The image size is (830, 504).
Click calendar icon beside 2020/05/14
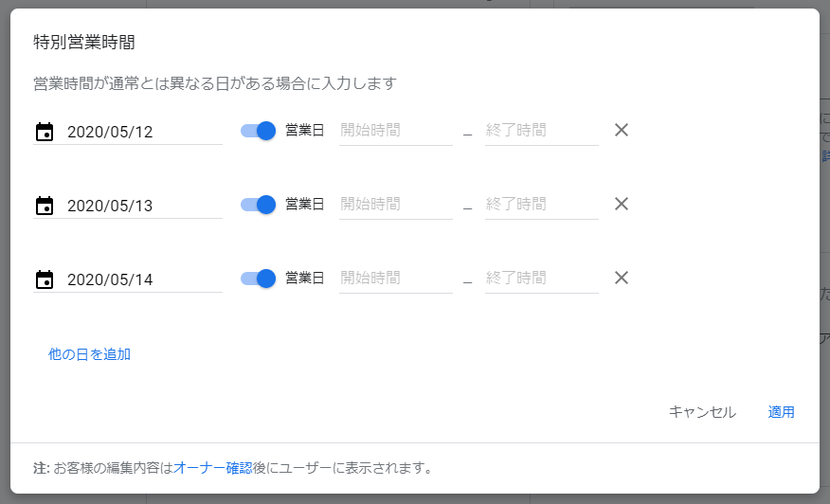45,279
